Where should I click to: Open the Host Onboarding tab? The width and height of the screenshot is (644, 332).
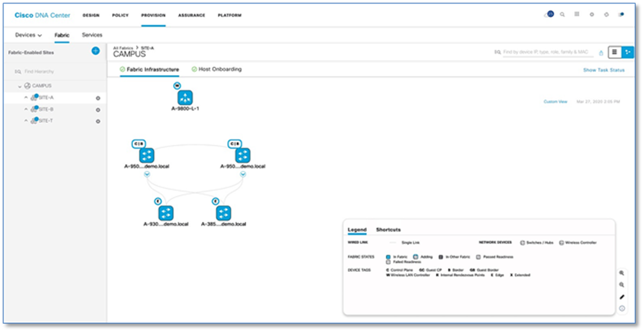click(217, 69)
